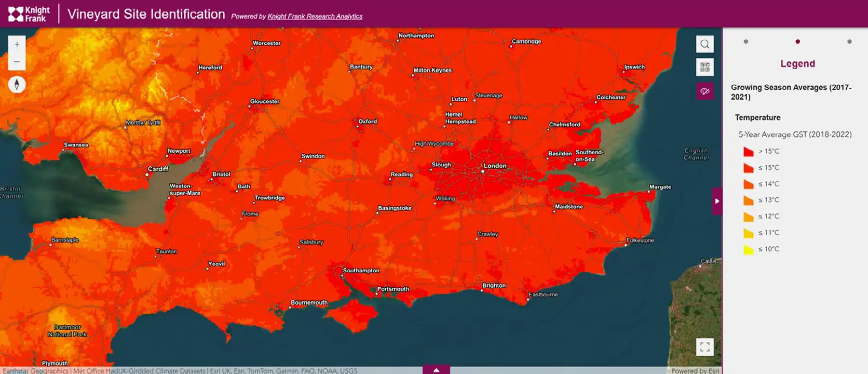Click the > 15°C legend swatch
The width and height of the screenshot is (868, 374).
pyautogui.click(x=748, y=152)
